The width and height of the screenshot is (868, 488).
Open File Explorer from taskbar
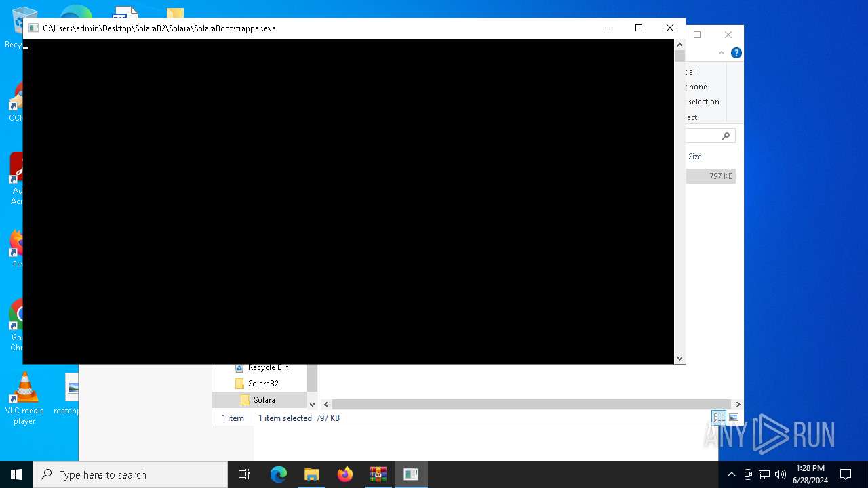click(312, 474)
